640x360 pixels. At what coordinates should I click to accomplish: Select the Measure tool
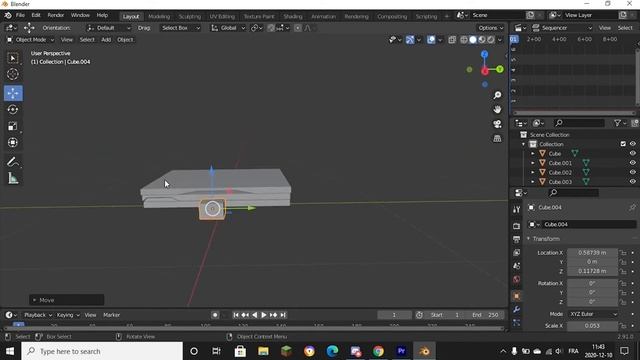(x=13, y=178)
